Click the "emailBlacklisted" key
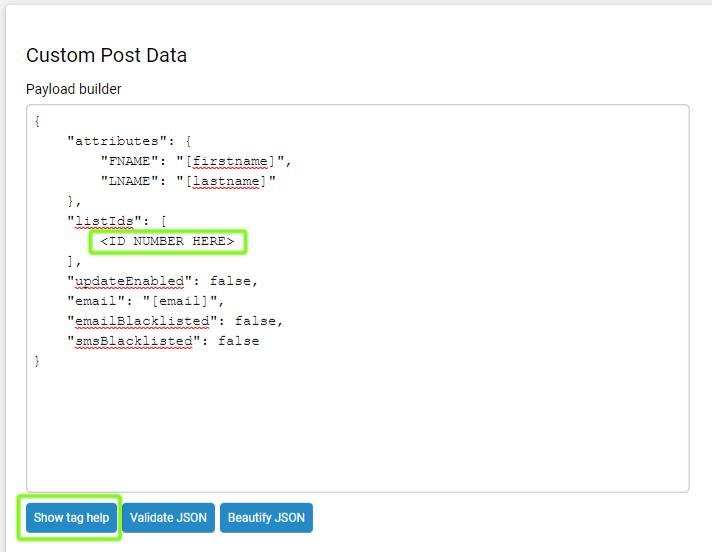The height and width of the screenshot is (552, 712). (x=142, y=321)
